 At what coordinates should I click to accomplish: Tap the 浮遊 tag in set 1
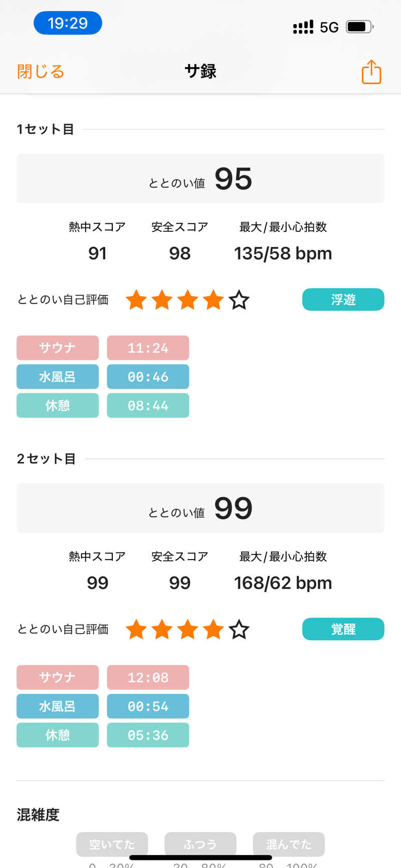343,300
